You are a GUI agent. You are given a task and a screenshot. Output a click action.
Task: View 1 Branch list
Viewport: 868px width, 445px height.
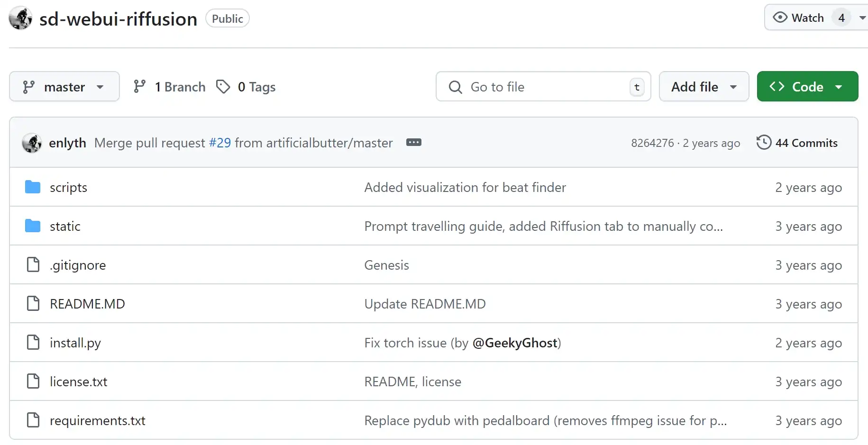pos(169,87)
